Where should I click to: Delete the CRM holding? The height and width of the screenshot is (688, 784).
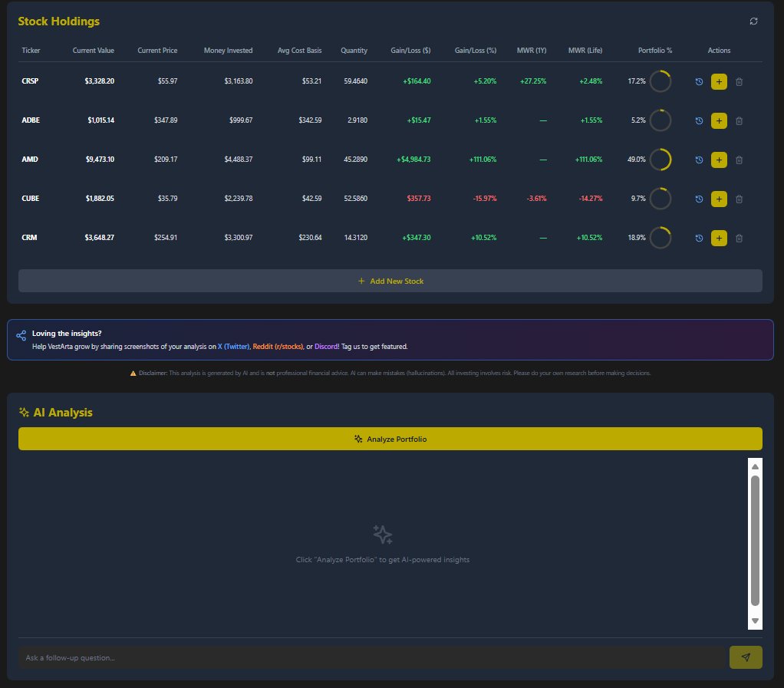click(739, 238)
